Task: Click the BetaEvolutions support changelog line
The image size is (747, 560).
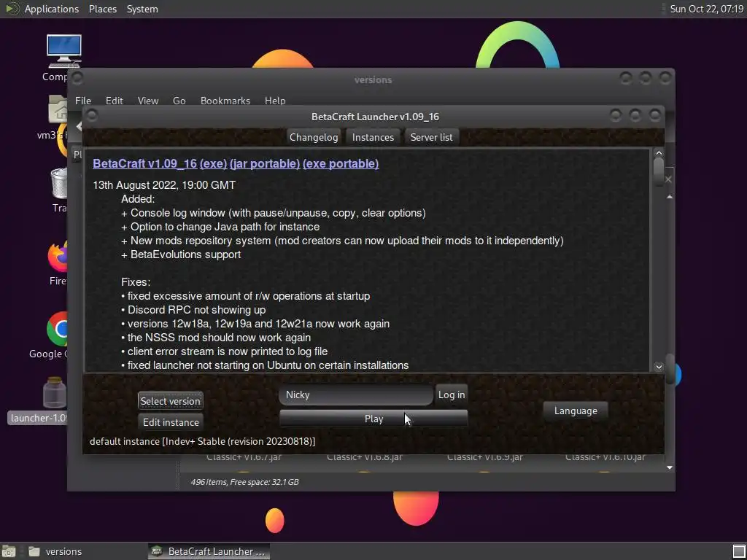Action: point(181,254)
